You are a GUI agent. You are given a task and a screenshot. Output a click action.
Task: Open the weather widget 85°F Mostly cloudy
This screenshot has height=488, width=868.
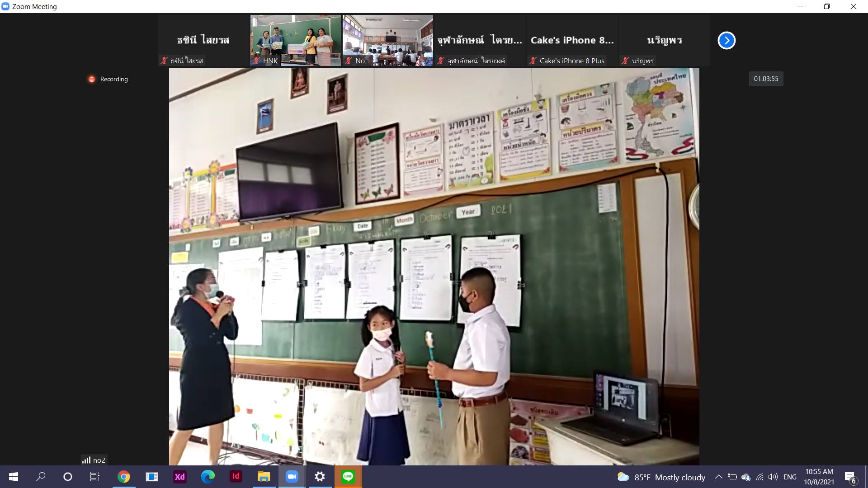tap(661, 477)
